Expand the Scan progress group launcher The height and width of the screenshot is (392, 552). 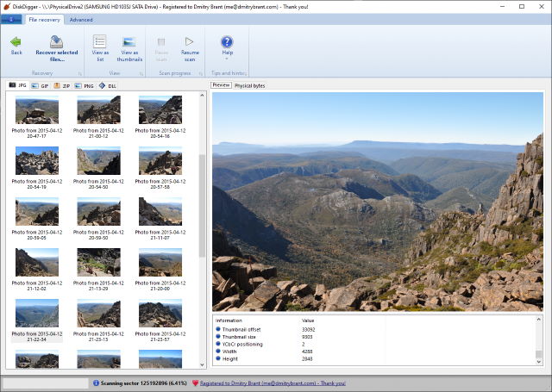[x=201, y=73]
